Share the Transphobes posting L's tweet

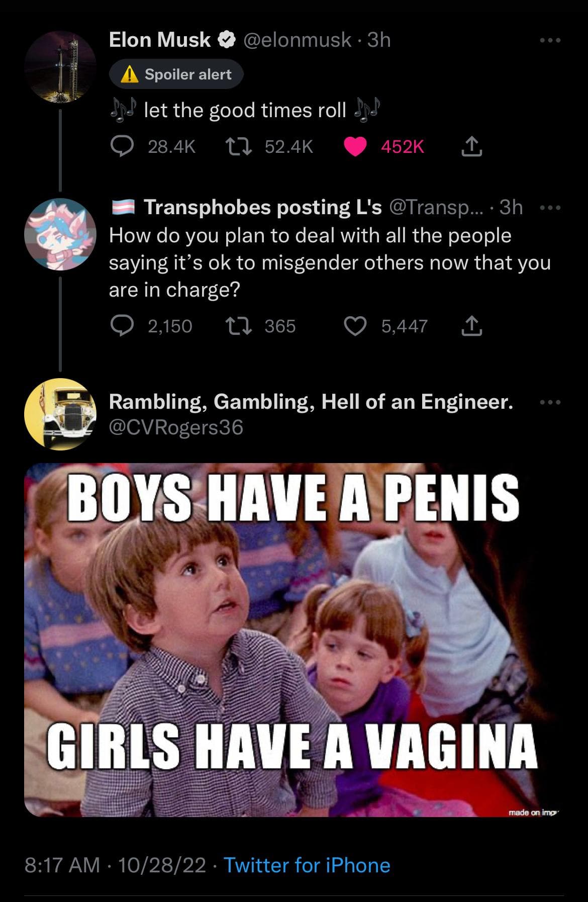click(471, 326)
